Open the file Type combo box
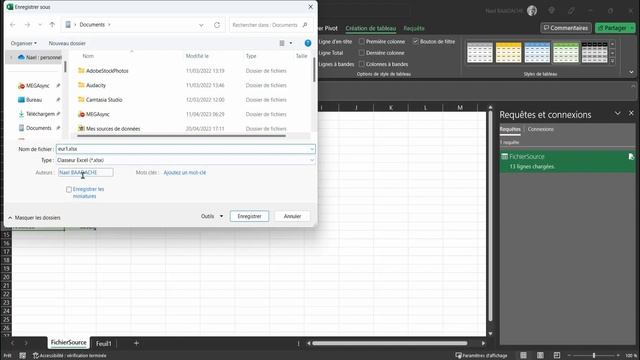This screenshot has width=640, height=360. pos(185,160)
